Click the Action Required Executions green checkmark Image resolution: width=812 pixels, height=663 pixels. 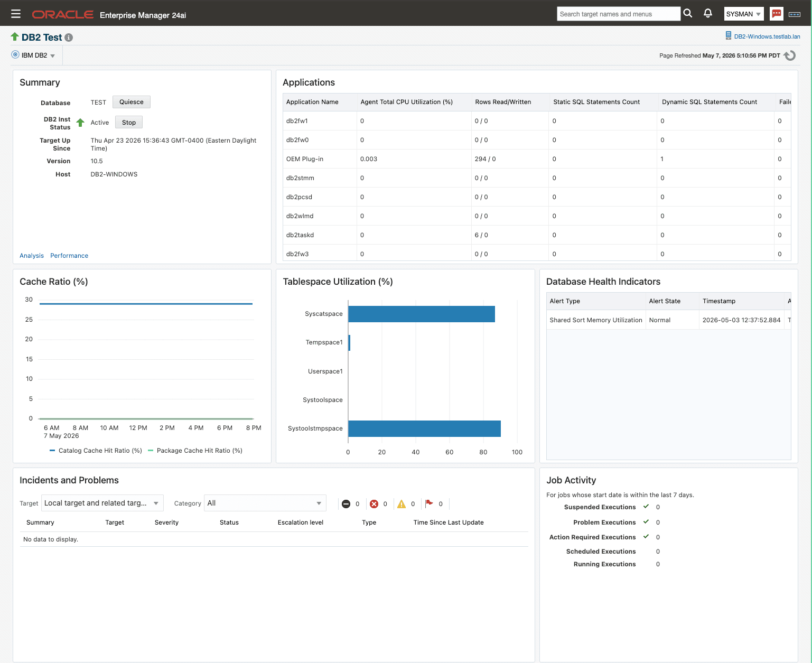646,537
